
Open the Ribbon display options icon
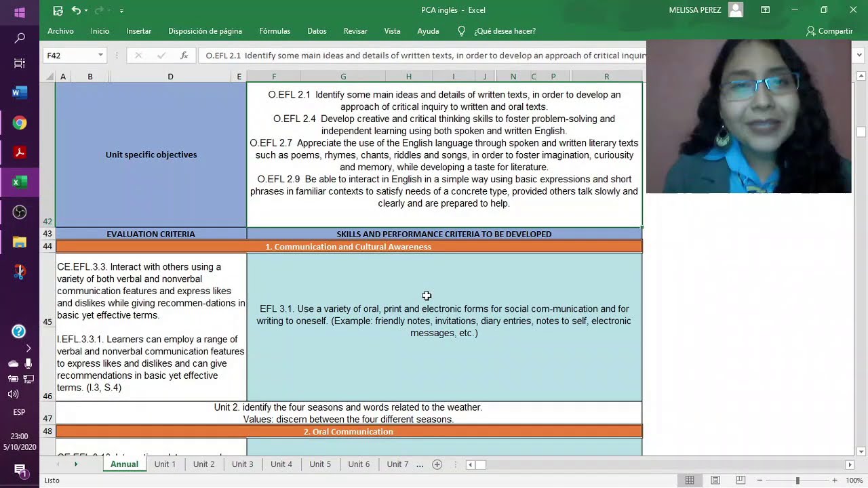click(765, 10)
